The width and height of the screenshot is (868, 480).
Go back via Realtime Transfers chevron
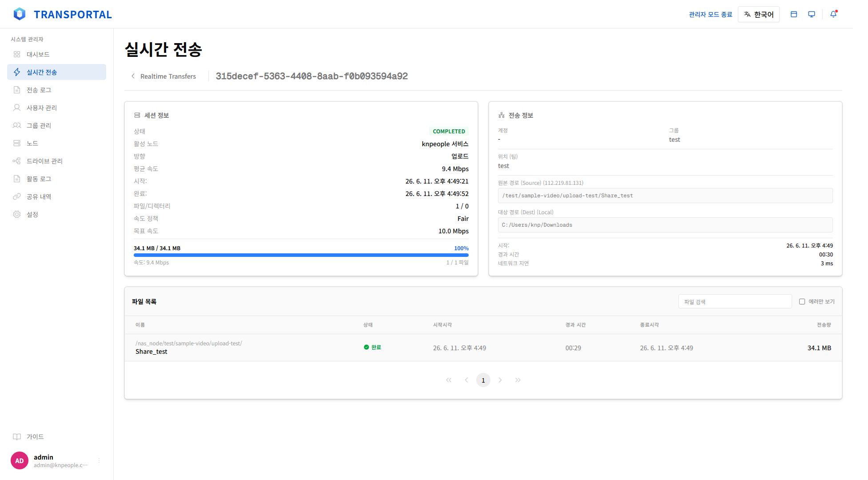point(133,76)
